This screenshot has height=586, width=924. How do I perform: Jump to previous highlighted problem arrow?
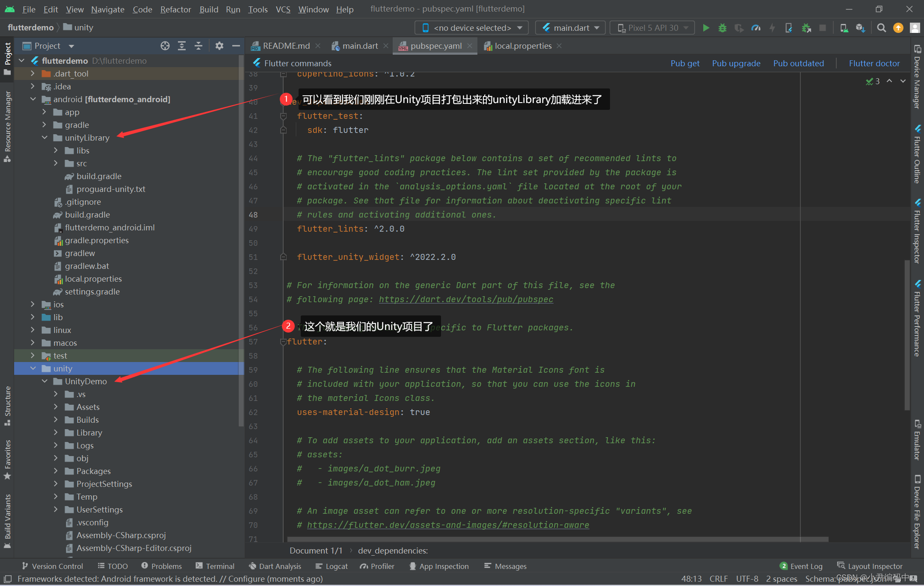click(x=889, y=81)
